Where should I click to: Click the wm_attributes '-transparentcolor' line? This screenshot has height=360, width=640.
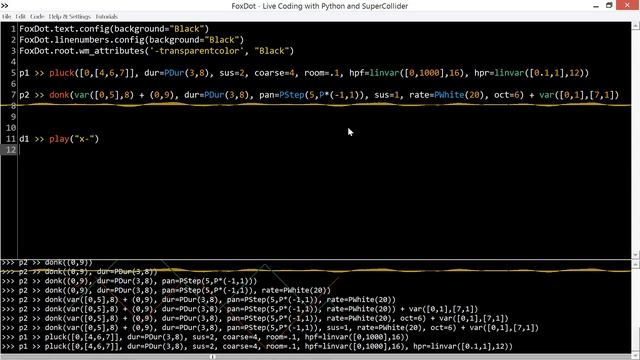point(156,51)
